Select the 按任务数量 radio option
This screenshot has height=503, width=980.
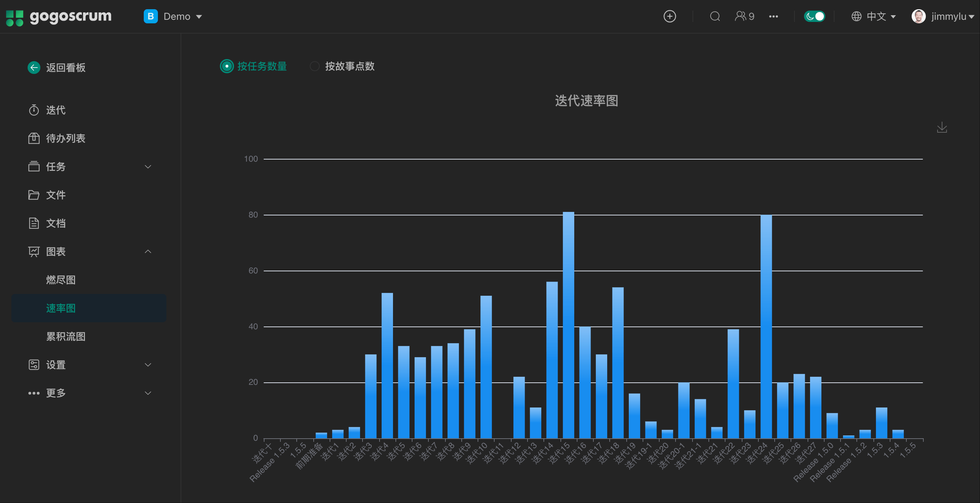(227, 66)
